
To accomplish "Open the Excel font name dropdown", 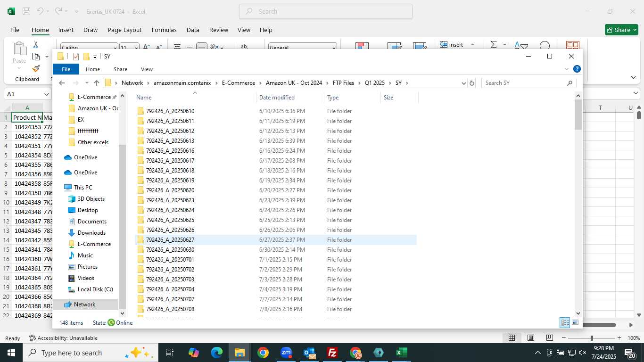I will [115, 48].
